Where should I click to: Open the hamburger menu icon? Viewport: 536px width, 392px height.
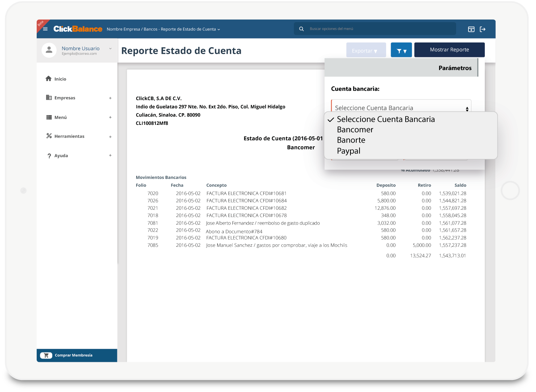point(45,29)
